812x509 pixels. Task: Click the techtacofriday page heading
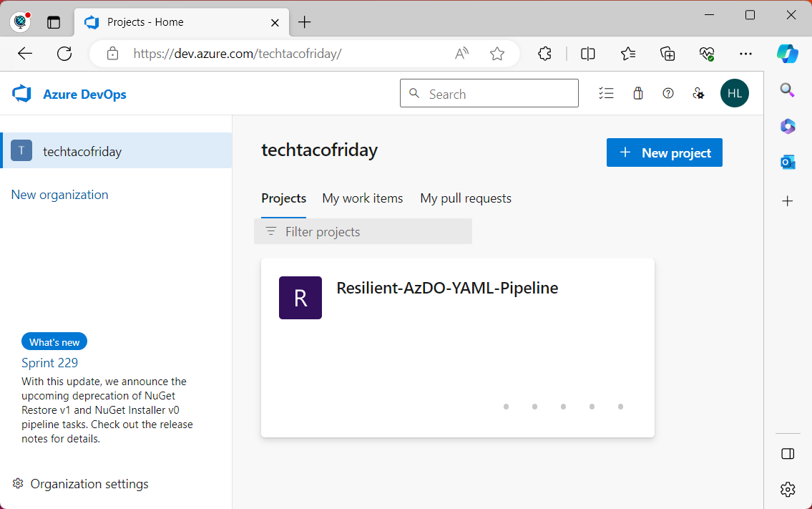(x=320, y=150)
